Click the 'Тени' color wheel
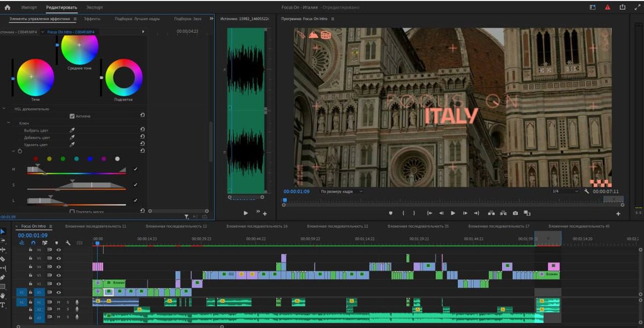This screenshot has height=328, width=644. point(35,77)
